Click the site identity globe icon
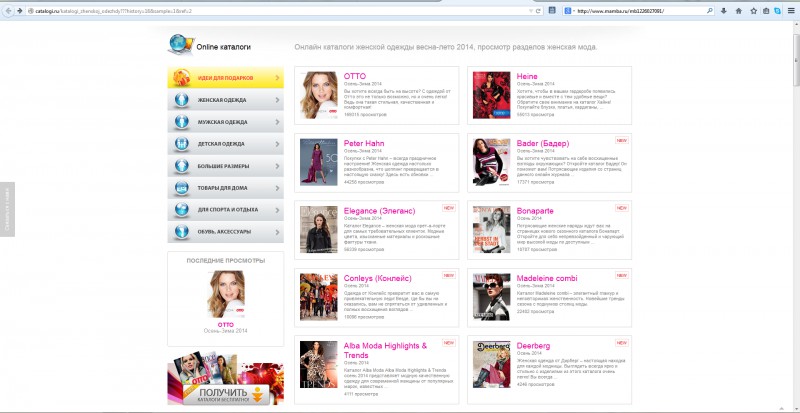Viewport: 800px width, 413px height. pos(31,11)
